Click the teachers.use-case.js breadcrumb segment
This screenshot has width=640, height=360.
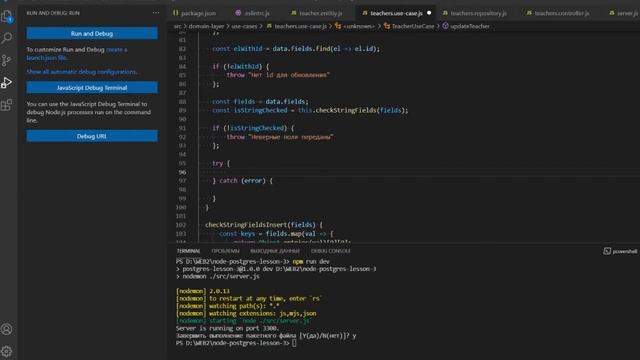pos(297,26)
